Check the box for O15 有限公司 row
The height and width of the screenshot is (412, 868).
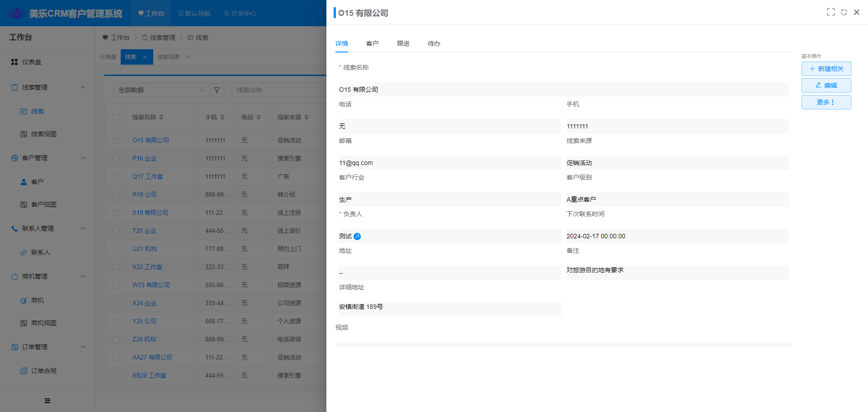click(116, 141)
